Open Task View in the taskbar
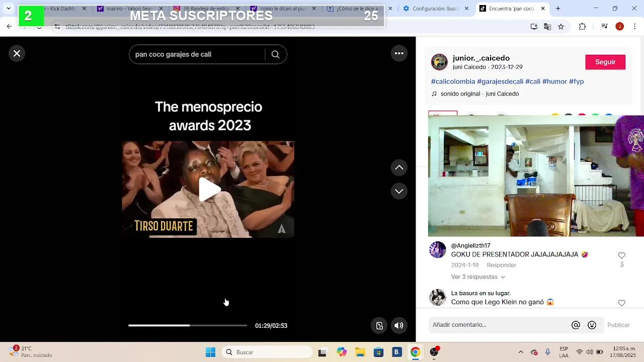The width and height of the screenshot is (644, 362). (323, 352)
